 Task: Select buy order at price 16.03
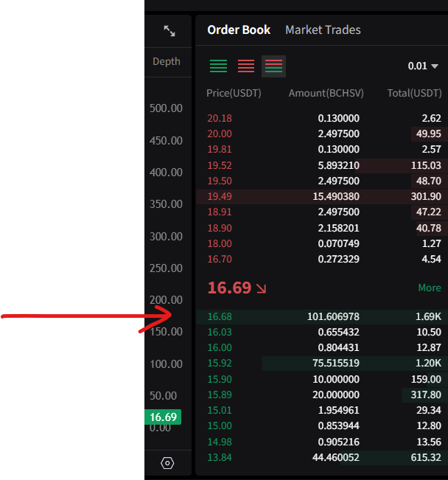pos(322,332)
